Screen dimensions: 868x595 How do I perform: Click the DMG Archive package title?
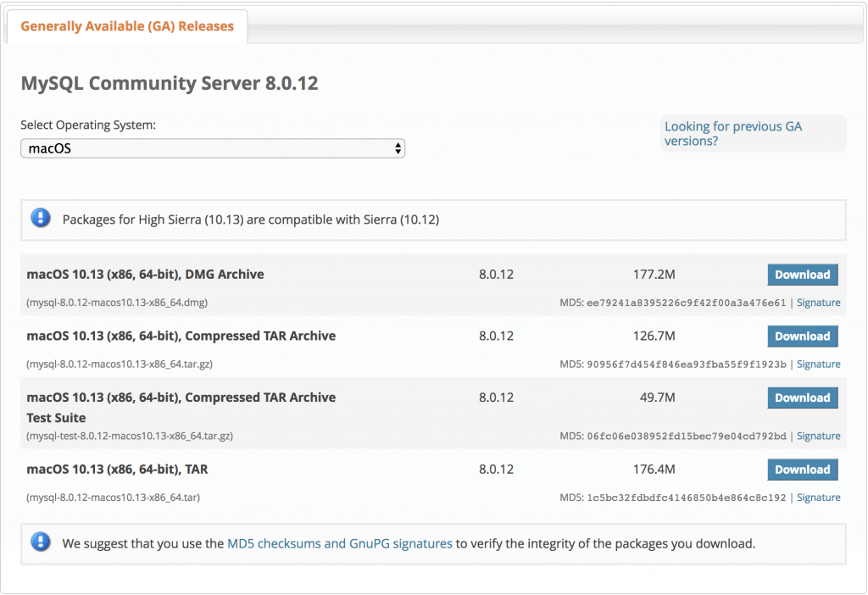tap(145, 275)
